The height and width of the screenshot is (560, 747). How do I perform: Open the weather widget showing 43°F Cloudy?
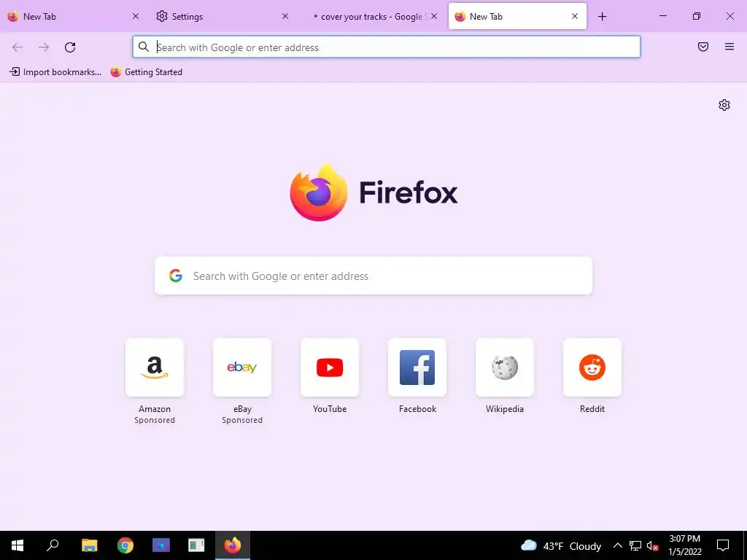561,545
